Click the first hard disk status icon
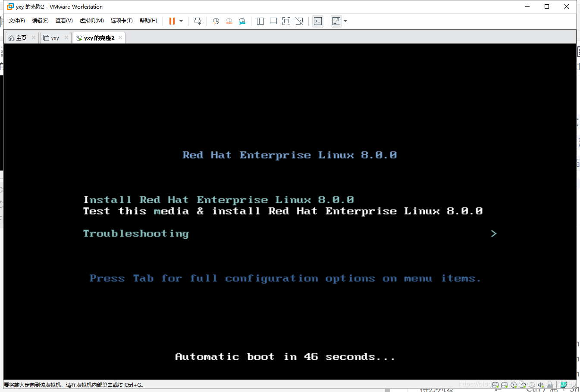Image resolution: width=580 pixels, height=392 pixels. point(495,385)
